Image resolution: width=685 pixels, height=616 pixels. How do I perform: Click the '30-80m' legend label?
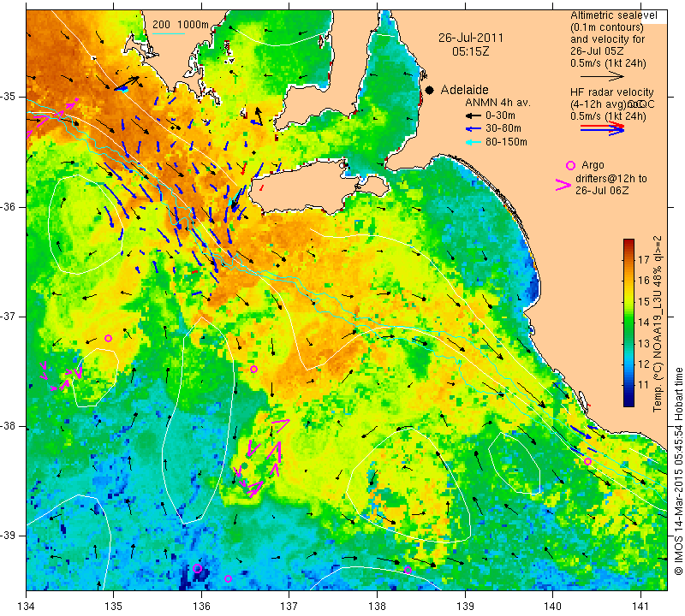coord(503,129)
